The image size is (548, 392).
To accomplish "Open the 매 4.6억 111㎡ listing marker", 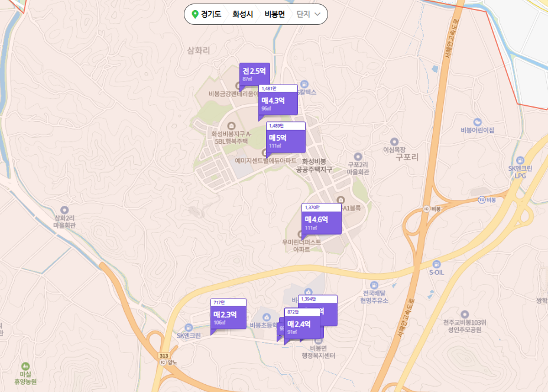I will (321, 219).
